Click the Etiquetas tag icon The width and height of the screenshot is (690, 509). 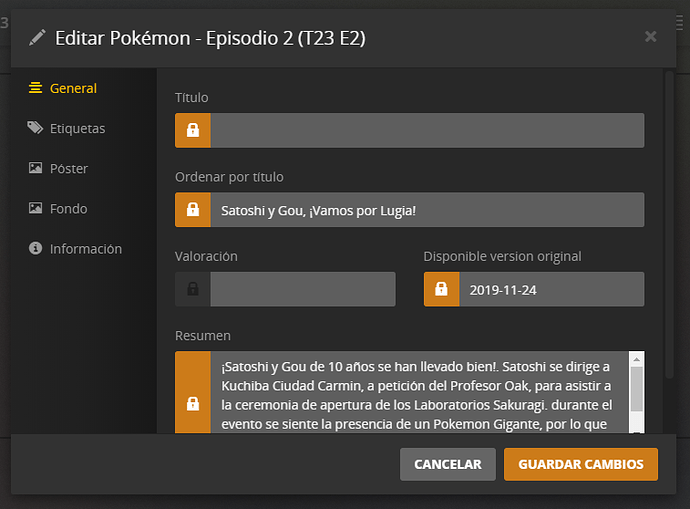click(35, 128)
